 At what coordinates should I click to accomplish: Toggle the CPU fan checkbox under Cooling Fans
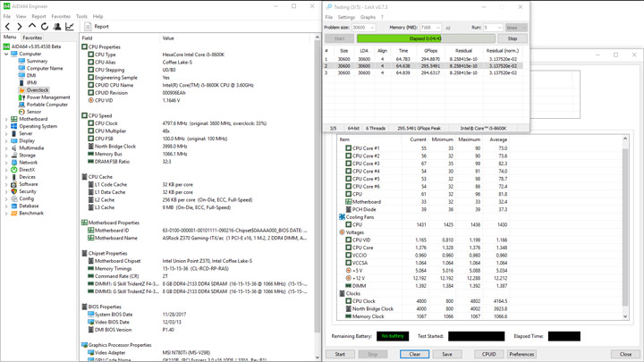coord(348,224)
